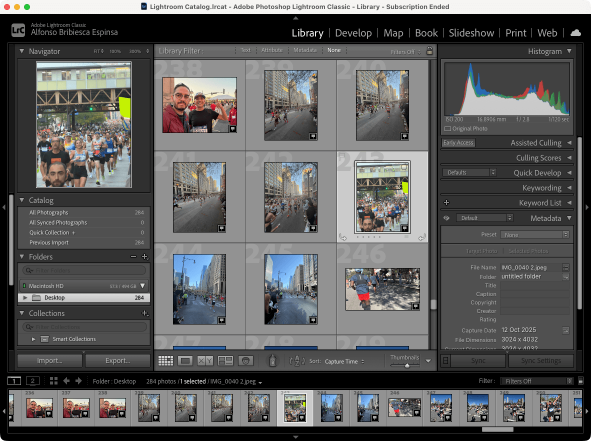Open the Metadata view Default dropdown

tap(484, 218)
